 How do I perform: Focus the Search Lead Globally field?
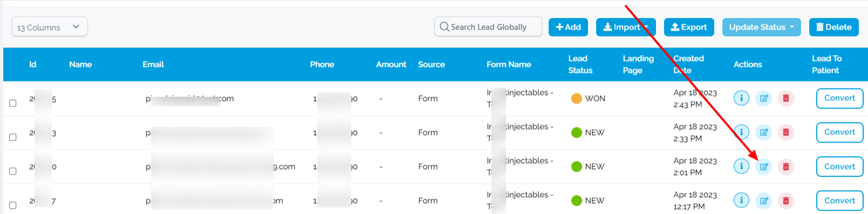point(488,26)
